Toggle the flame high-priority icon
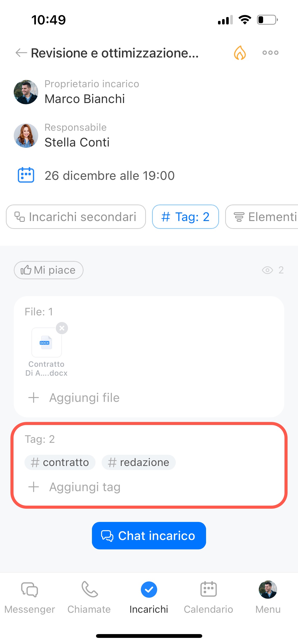 240,53
